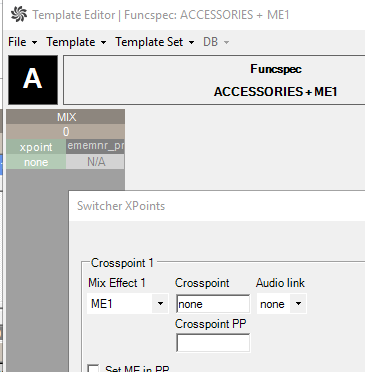
Task: Click the xpoint green cell
Action: pos(36,147)
